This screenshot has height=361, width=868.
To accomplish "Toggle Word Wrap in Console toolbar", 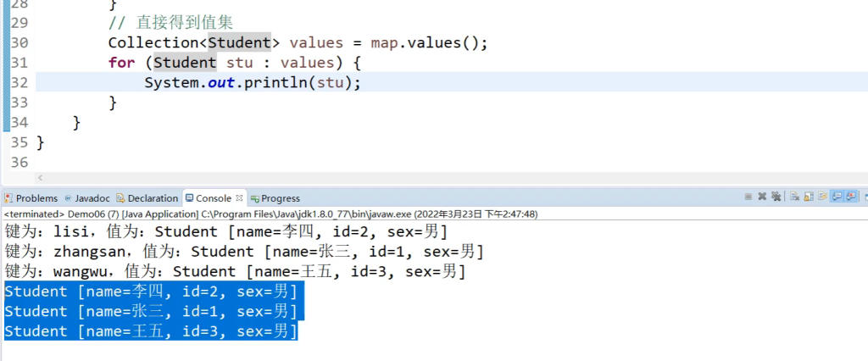I will (822, 197).
